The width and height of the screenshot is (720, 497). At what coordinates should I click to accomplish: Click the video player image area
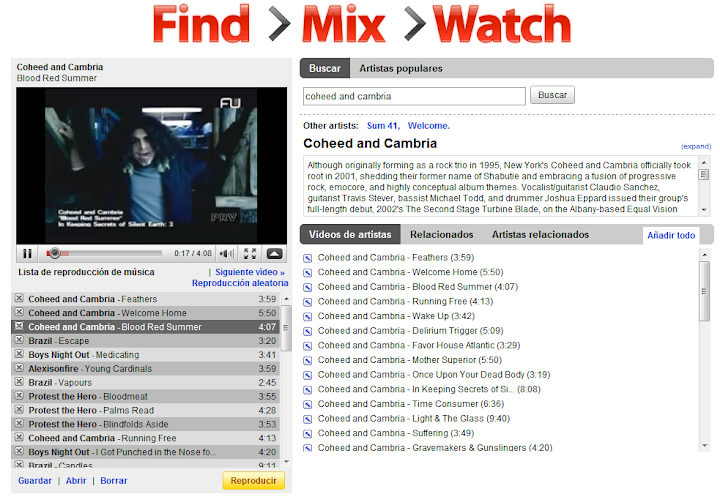152,166
